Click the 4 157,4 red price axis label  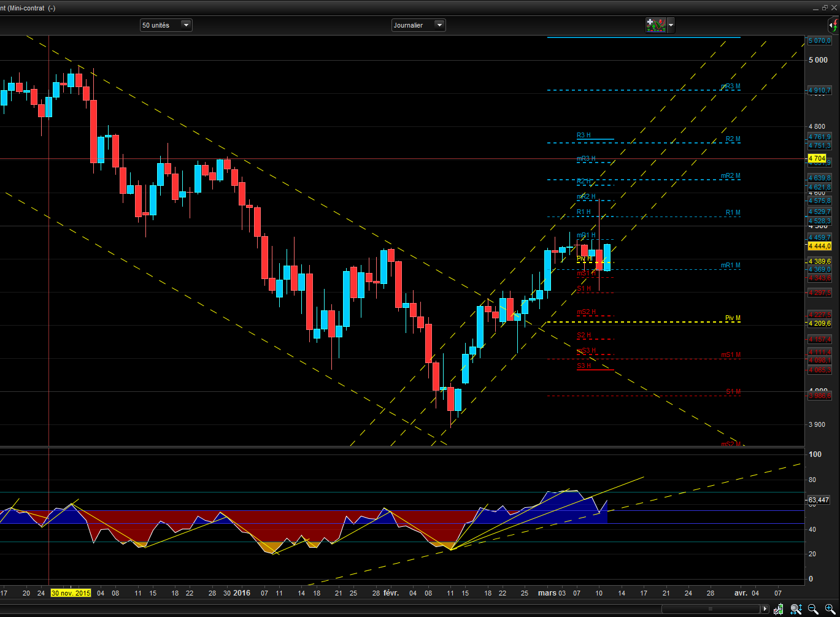point(819,339)
